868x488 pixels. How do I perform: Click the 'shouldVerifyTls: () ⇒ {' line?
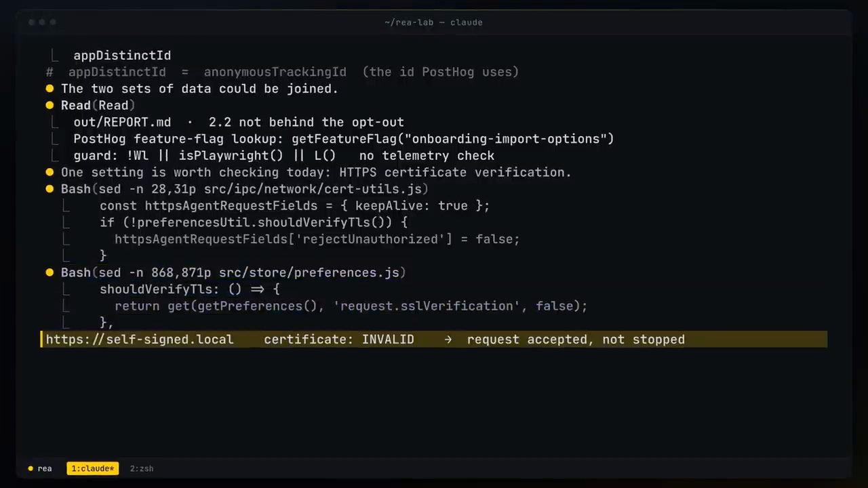pos(190,289)
